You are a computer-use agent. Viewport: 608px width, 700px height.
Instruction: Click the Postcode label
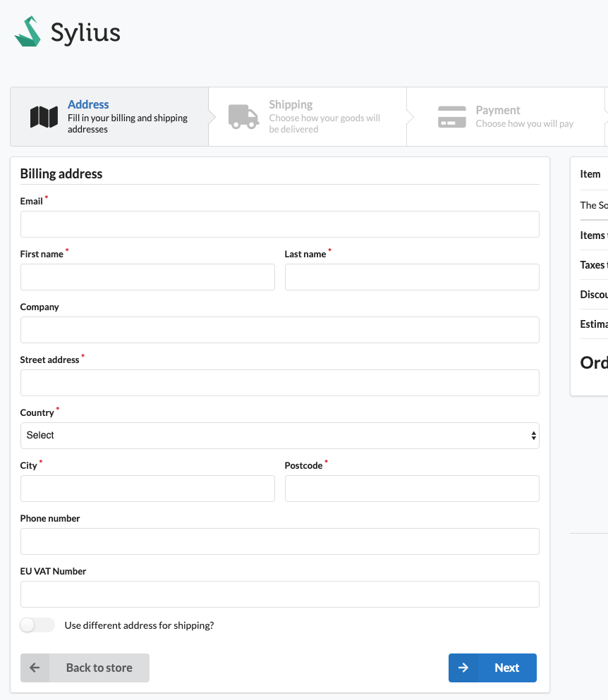303,466
